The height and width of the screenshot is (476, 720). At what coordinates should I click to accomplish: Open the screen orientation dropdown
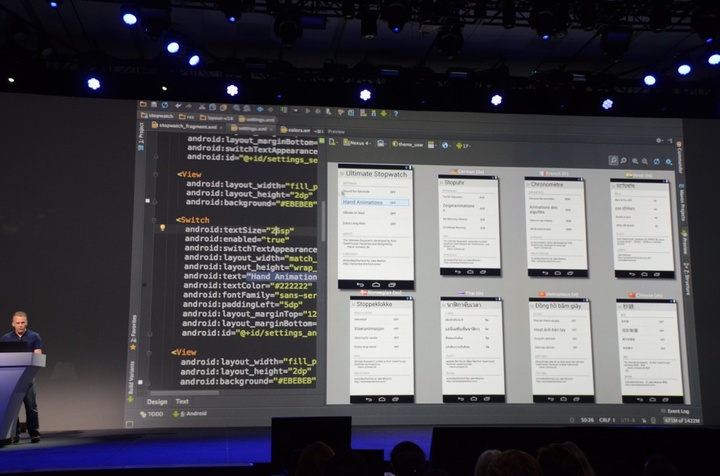pyautogui.click(x=381, y=144)
